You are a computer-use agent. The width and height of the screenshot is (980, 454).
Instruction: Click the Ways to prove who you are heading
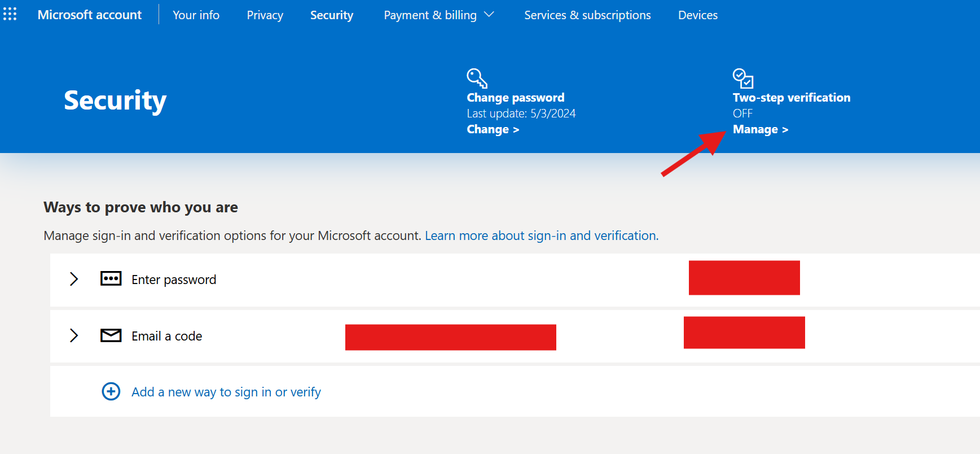[x=140, y=207]
